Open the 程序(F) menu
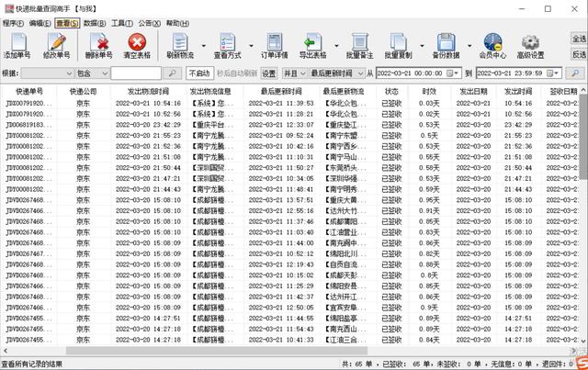 click(13, 23)
